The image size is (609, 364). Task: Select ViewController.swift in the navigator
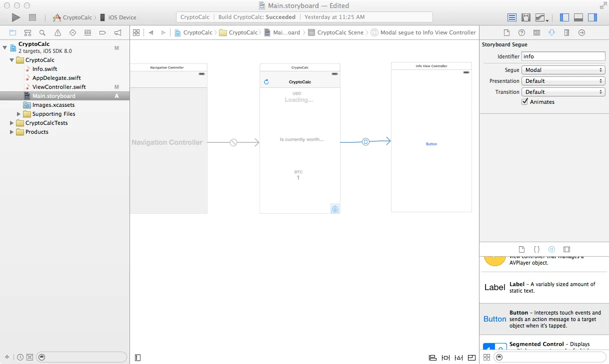pyautogui.click(x=59, y=87)
